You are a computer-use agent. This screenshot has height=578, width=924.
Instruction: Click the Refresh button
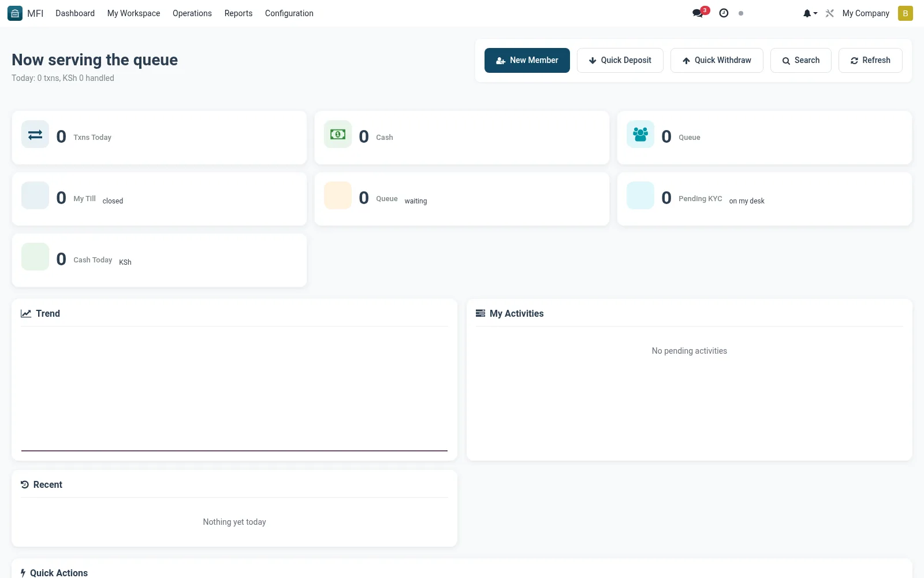coord(870,60)
